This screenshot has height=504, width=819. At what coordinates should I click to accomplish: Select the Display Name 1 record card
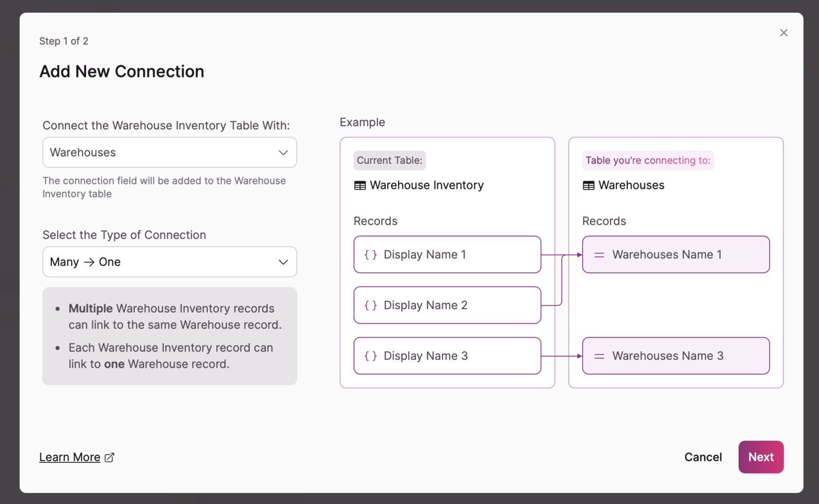[447, 254]
